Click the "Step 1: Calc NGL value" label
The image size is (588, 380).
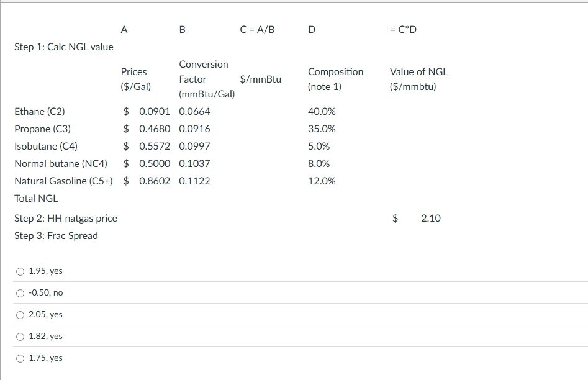(64, 47)
